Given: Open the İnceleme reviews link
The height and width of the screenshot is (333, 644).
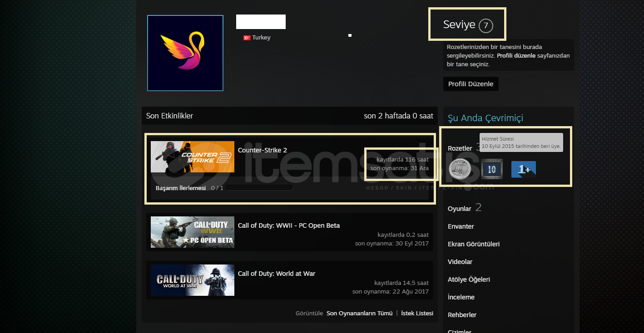Looking at the screenshot, I should [461, 297].
